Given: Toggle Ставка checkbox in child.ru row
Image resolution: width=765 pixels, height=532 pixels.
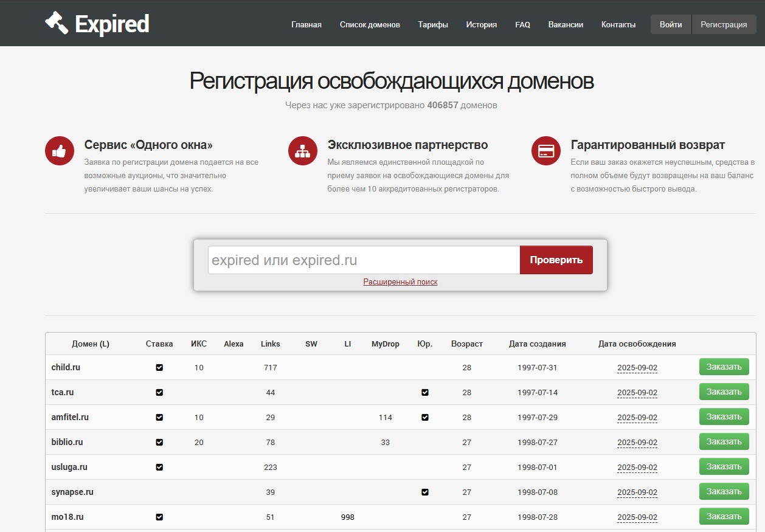Looking at the screenshot, I should pyautogui.click(x=159, y=368).
